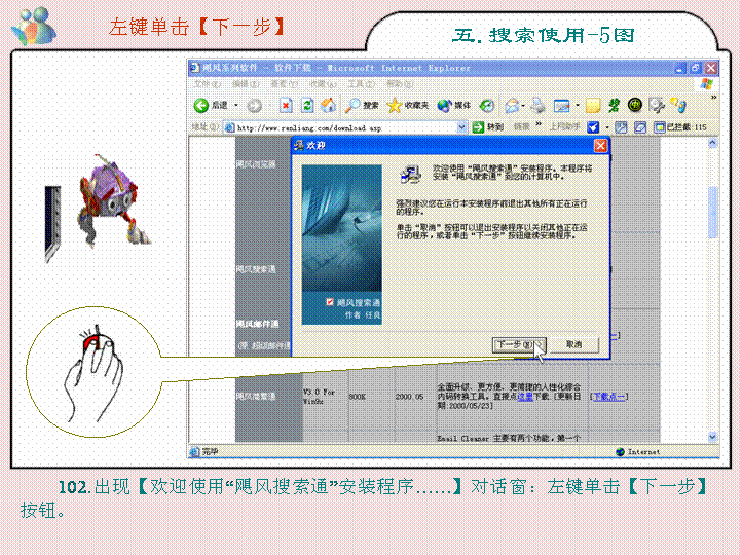Open the History clock icon in IE toolbar
The width and height of the screenshot is (740, 555).
coord(487,105)
